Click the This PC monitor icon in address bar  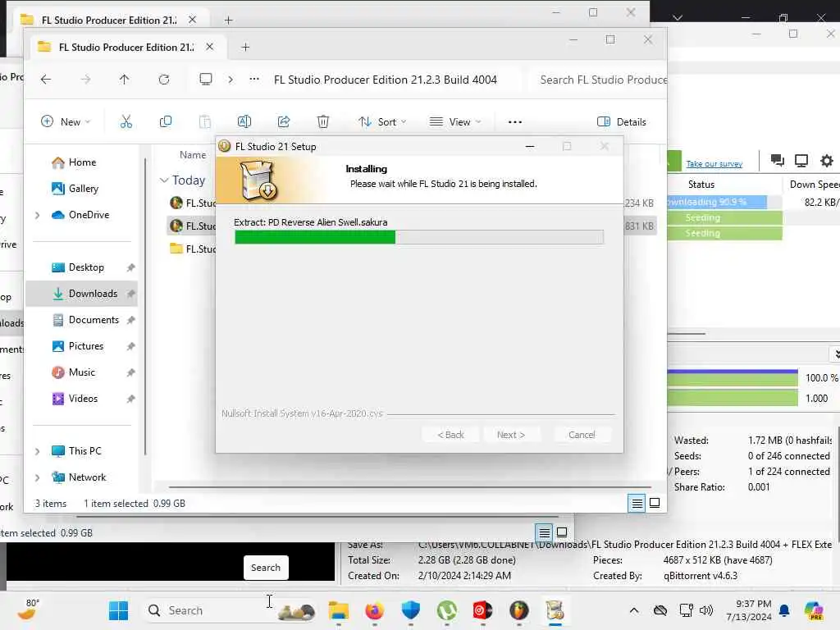point(206,80)
